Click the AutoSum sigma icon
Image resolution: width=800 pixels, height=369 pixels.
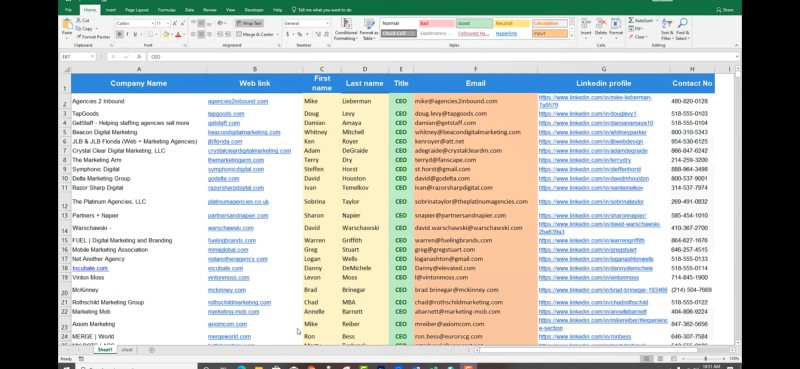[x=631, y=20]
